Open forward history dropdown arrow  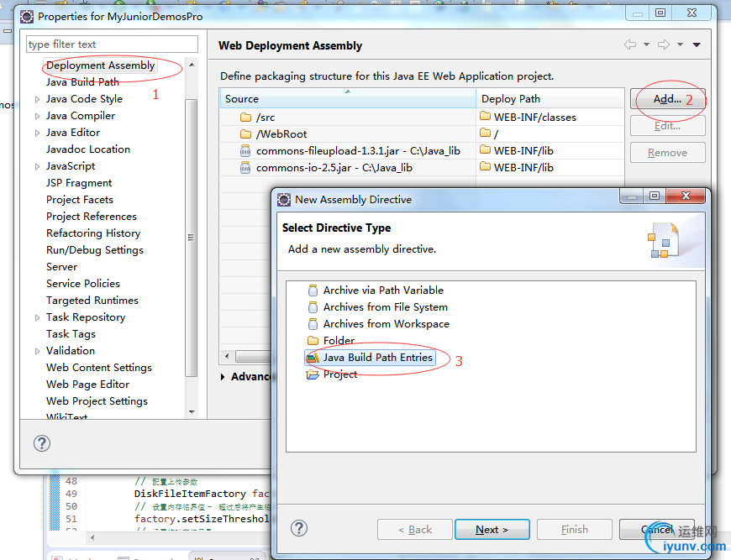[x=681, y=44]
